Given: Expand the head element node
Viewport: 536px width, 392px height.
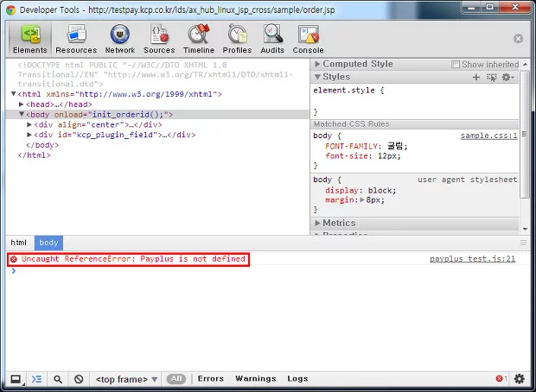Looking at the screenshot, I should coord(21,104).
